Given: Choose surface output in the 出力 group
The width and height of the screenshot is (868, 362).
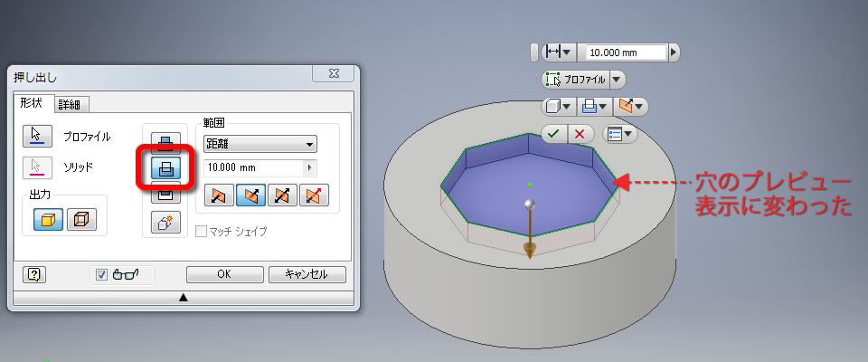Looking at the screenshot, I should pyautogui.click(x=81, y=220).
